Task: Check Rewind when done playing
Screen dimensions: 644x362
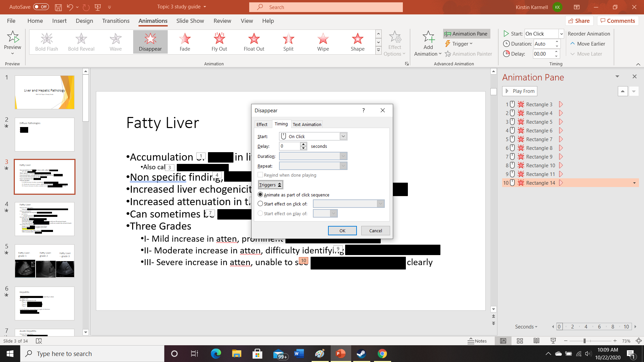Action: [260, 175]
